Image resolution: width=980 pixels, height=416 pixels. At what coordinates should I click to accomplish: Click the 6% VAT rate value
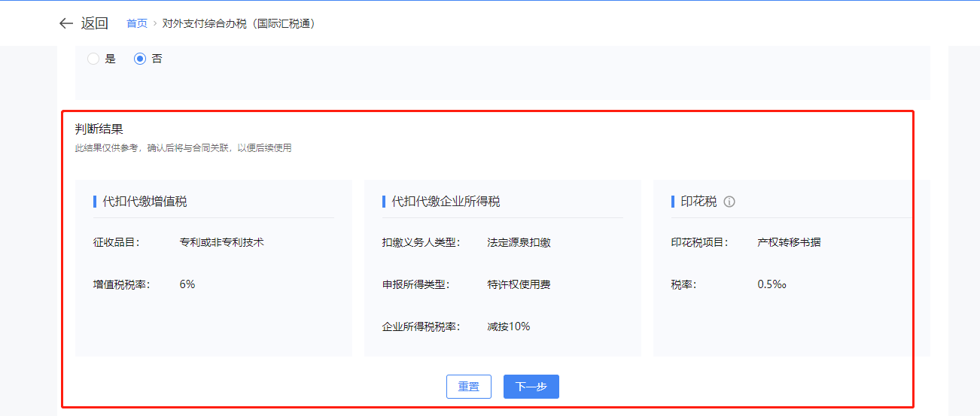(x=187, y=284)
